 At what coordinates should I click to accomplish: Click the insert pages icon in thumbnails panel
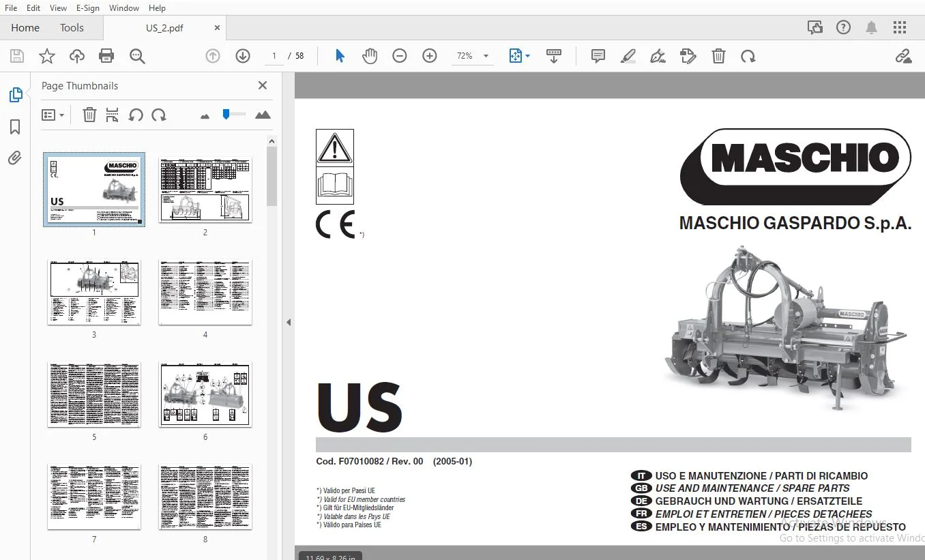[113, 115]
